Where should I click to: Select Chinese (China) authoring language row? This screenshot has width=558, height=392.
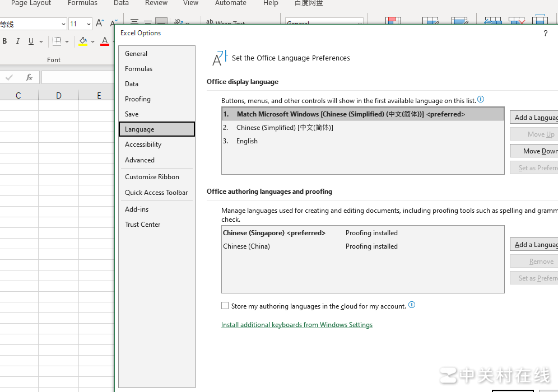coord(247,246)
